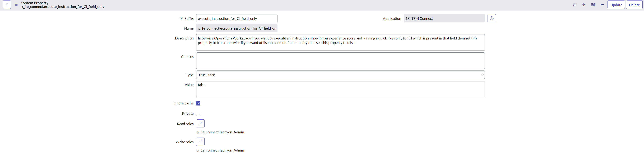Viewport: 644px width, 156px height.
Task: Edit Write roles with pencil icon
Action: (x=200, y=142)
